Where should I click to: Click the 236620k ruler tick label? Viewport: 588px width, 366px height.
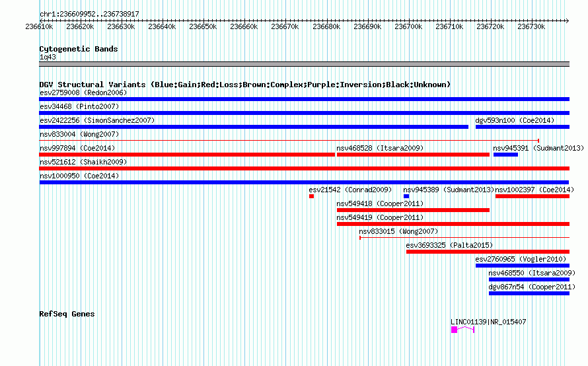[x=80, y=26]
